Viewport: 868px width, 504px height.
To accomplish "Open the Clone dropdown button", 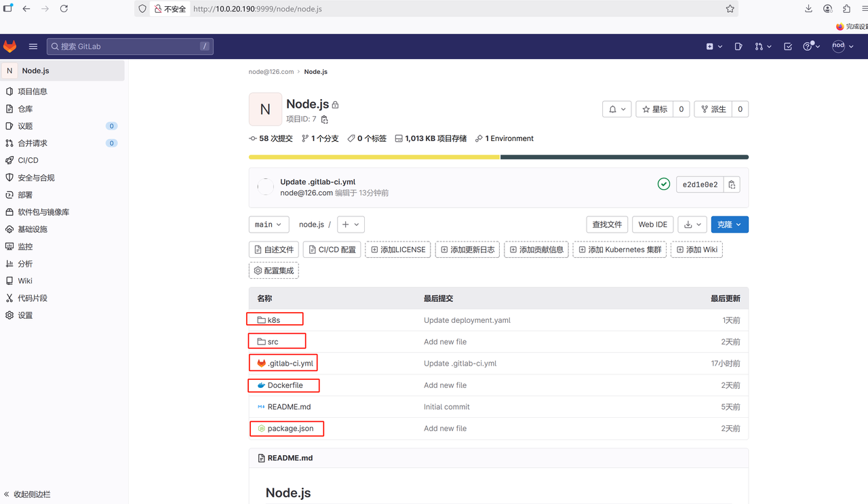I will click(730, 225).
